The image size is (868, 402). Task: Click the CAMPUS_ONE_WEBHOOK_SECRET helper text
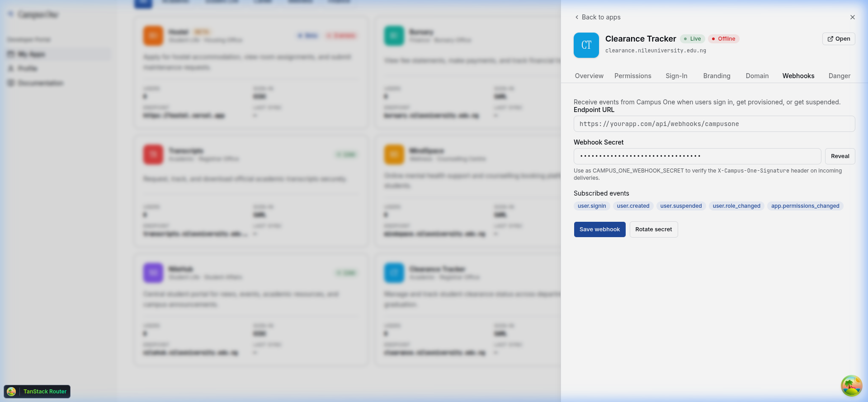708,174
